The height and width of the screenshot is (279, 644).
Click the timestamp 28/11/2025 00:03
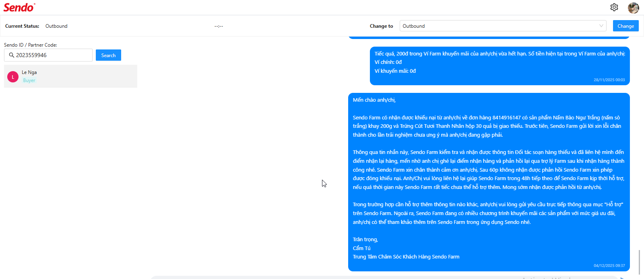609,80
